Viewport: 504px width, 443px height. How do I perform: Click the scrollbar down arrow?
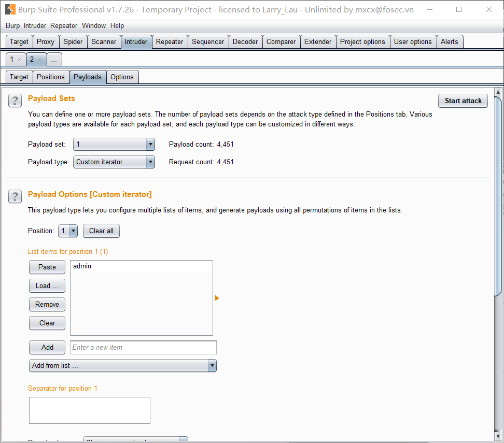[x=498, y=436]
